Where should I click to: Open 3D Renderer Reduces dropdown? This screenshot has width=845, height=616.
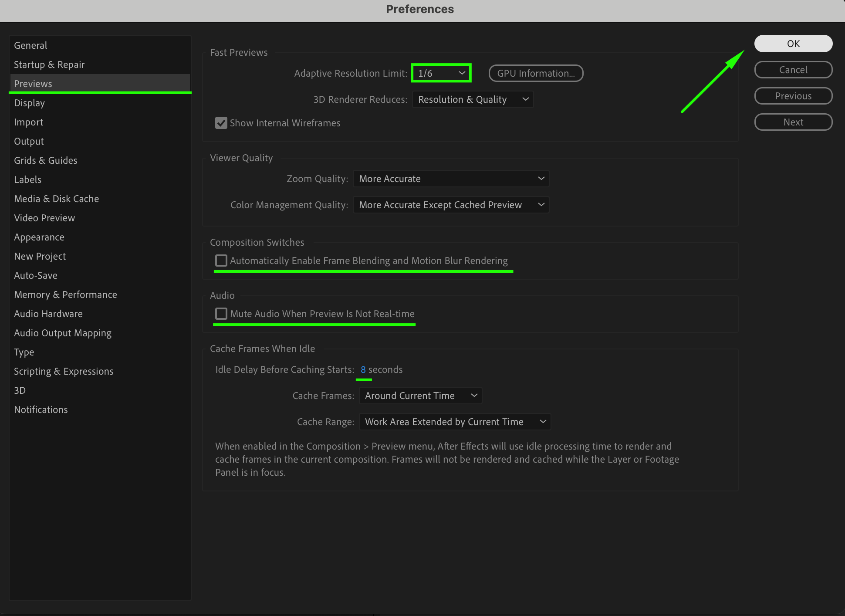(472, 100)
